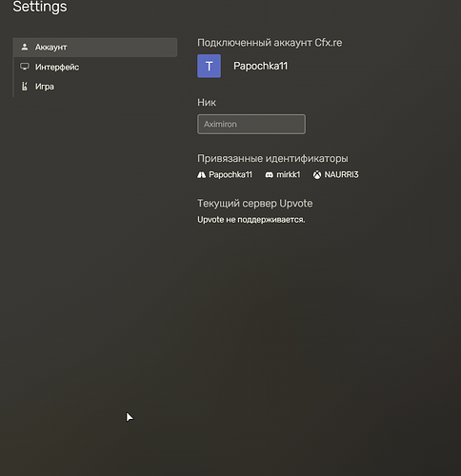
Task: Click the Discord icon next to mirkk1
Action: [270, 175]
